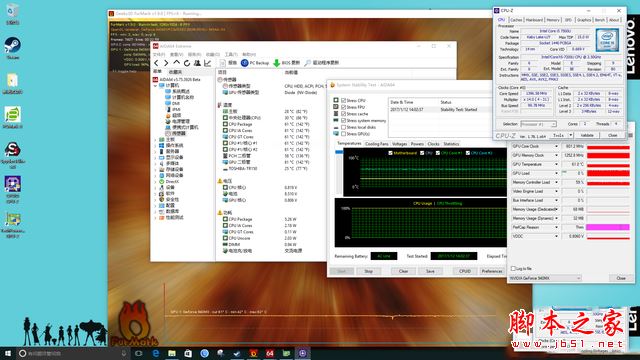Open the PerfCap Reason sensor dropdown

[556, 227]
